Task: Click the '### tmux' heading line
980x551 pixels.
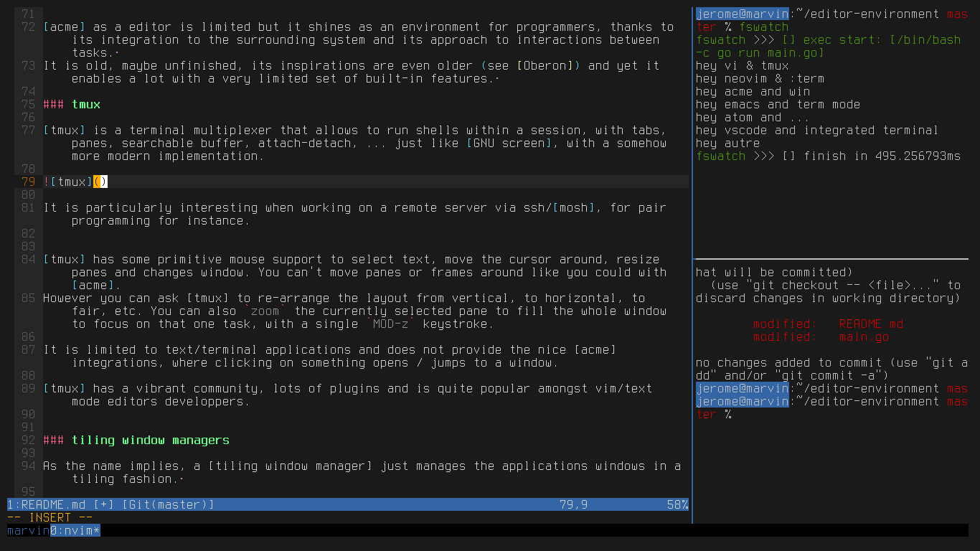Action: pyautogui.click(x=72, y=104)
